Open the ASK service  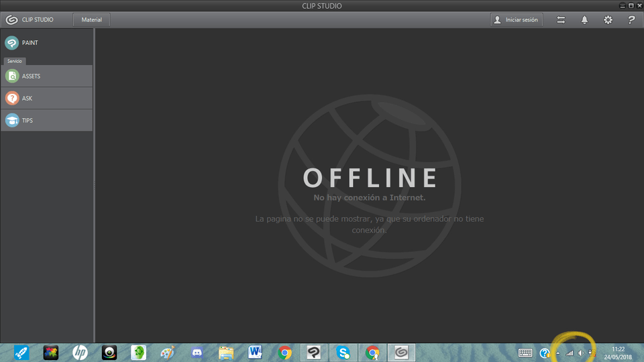pos(46,98)
